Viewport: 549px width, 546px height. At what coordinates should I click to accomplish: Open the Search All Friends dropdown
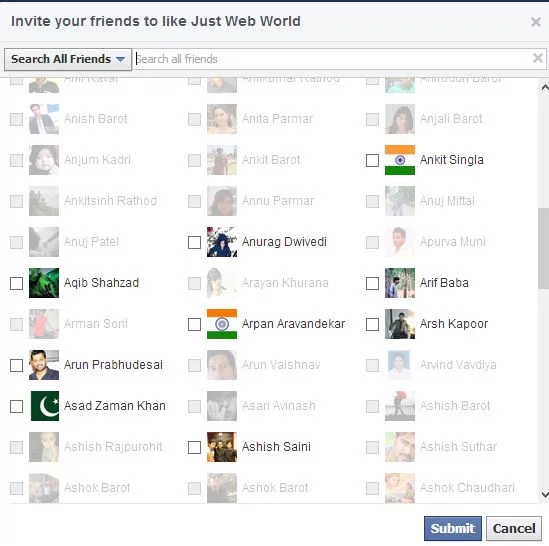(x=68, y=59)
